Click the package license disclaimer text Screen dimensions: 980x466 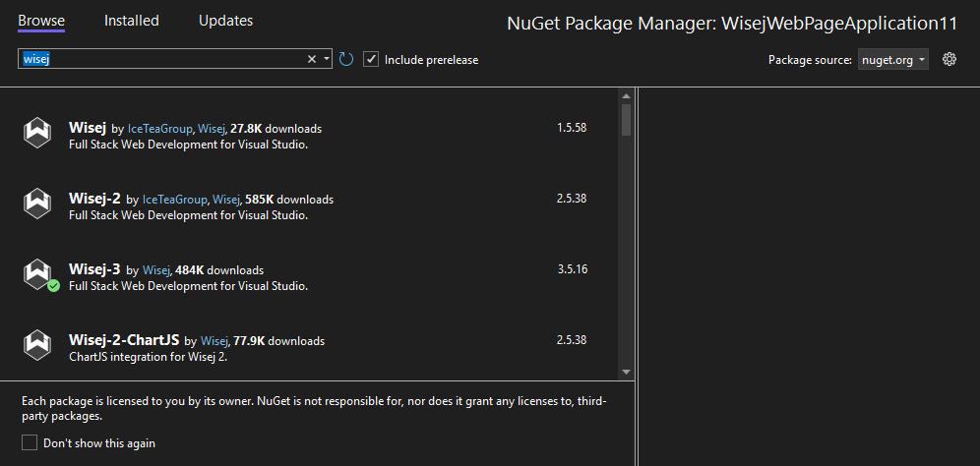point(315,408)
